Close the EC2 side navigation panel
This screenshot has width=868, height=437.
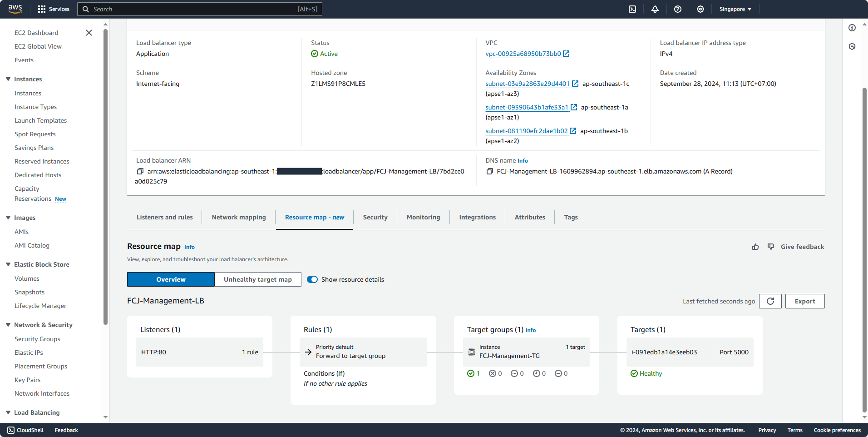click(x=89, y=33)
